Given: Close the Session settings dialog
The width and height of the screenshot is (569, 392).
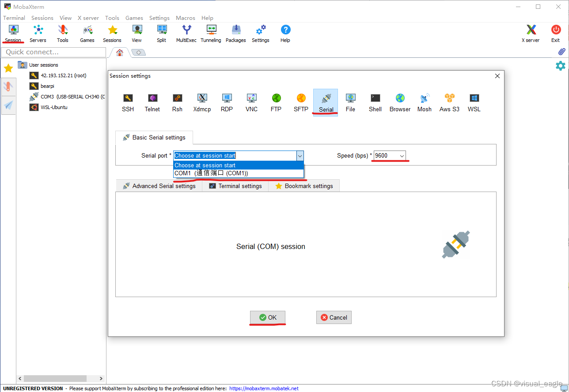Looking at the screenshot, I should tap(497, 76).
